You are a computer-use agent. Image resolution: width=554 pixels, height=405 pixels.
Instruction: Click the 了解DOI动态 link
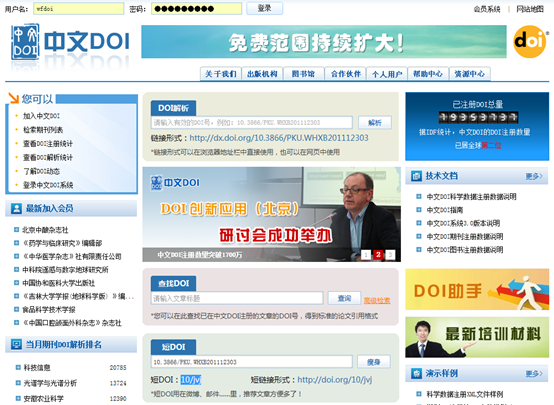click(41, 171)
